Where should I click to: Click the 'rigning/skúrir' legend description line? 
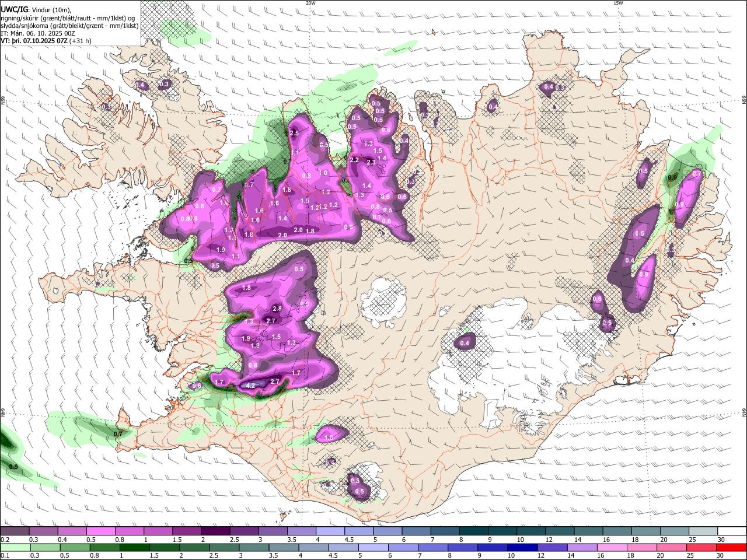(x=68, y=18)
